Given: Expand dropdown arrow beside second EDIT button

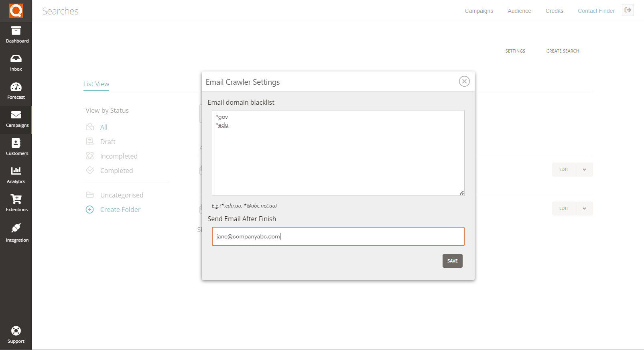Looking at the screenshot, I should click(585, 209).
